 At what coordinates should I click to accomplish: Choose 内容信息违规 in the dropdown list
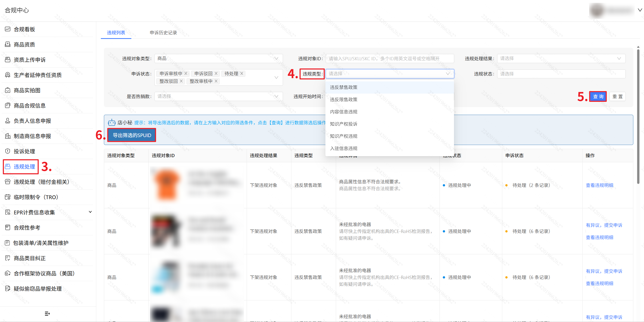click(x=389, y=112)
